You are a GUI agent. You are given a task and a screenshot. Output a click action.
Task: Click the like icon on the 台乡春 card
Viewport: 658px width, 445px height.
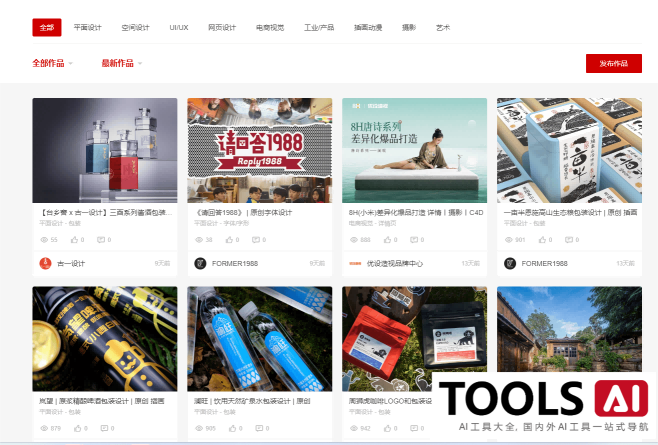pyautogui.click(x=74, y=240)
